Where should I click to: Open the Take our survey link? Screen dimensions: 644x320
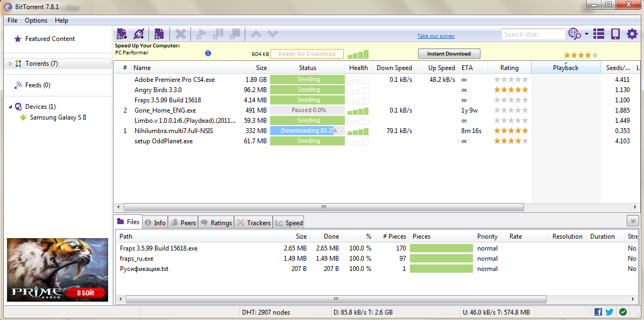(x=436, y=36)
